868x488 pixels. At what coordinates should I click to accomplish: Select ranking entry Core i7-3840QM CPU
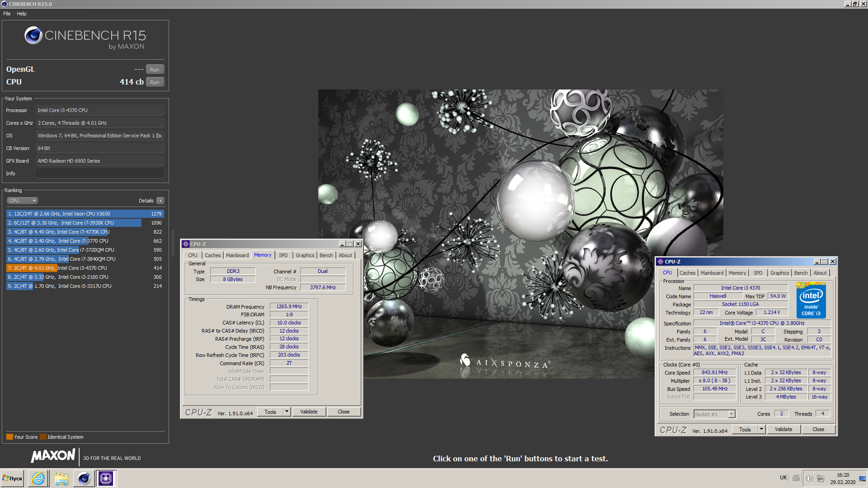[x=85, y=259]
